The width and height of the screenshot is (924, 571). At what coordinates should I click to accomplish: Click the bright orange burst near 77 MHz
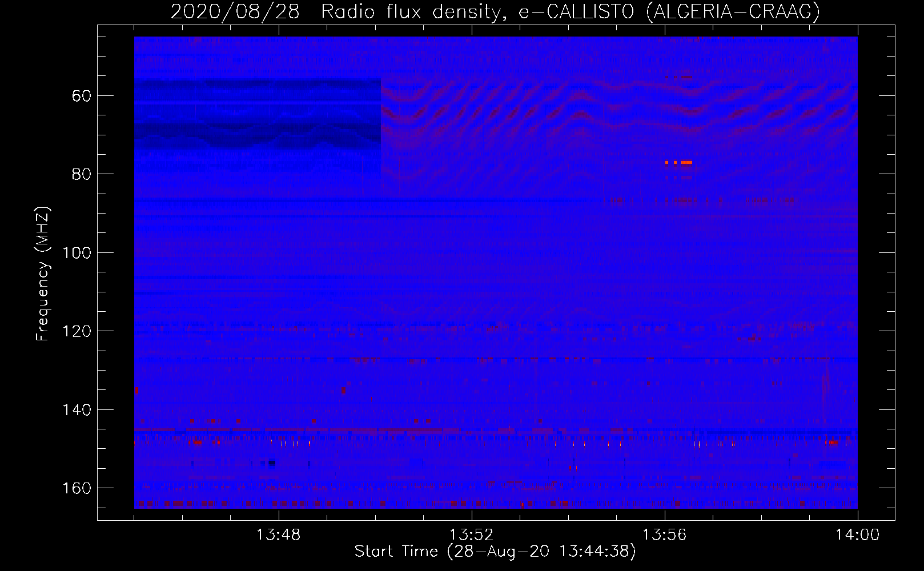click(x=679, y=162)
